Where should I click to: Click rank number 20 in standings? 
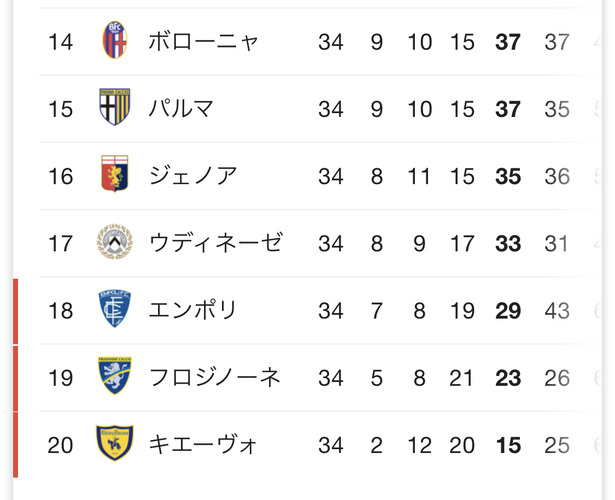click(60, 445)
